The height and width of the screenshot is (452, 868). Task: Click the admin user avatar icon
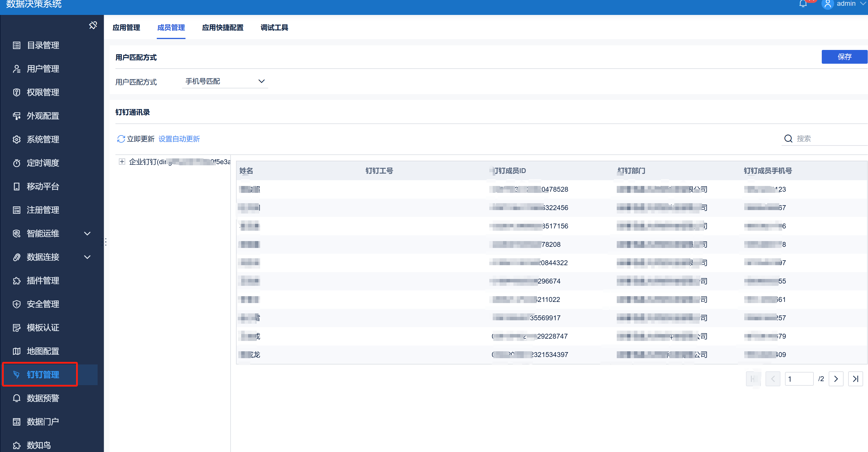point(828,4)
